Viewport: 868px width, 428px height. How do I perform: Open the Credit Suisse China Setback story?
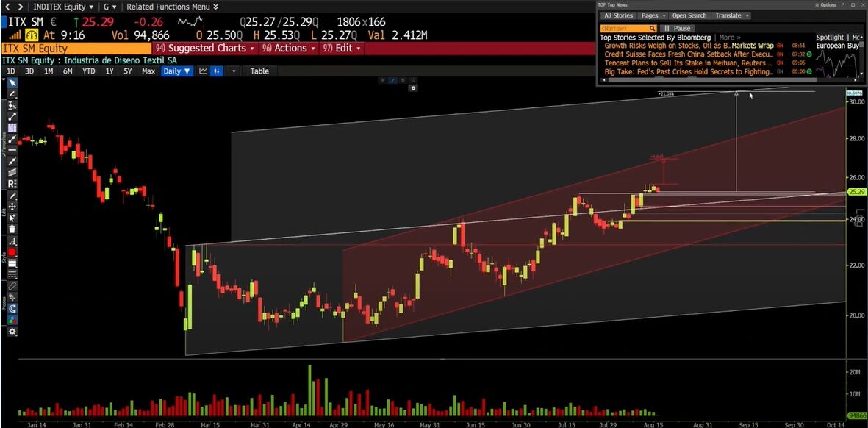(689, 54)
